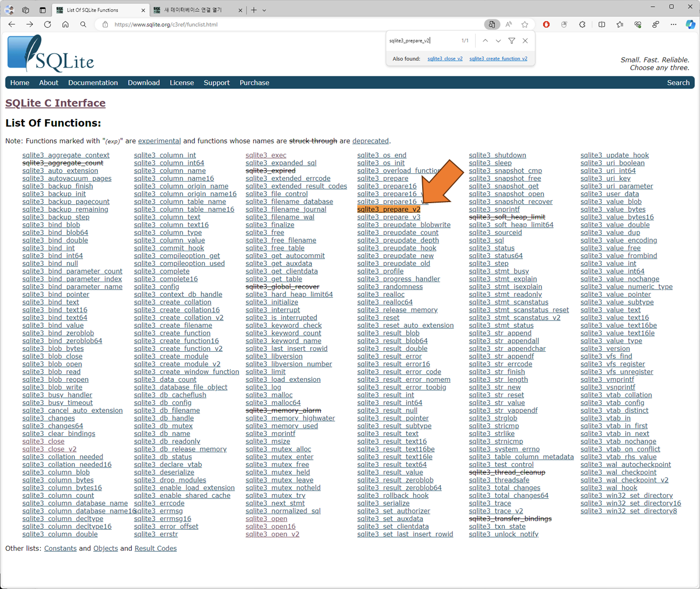
Task: Open the sqlite3_exec link
Action: 266,155
